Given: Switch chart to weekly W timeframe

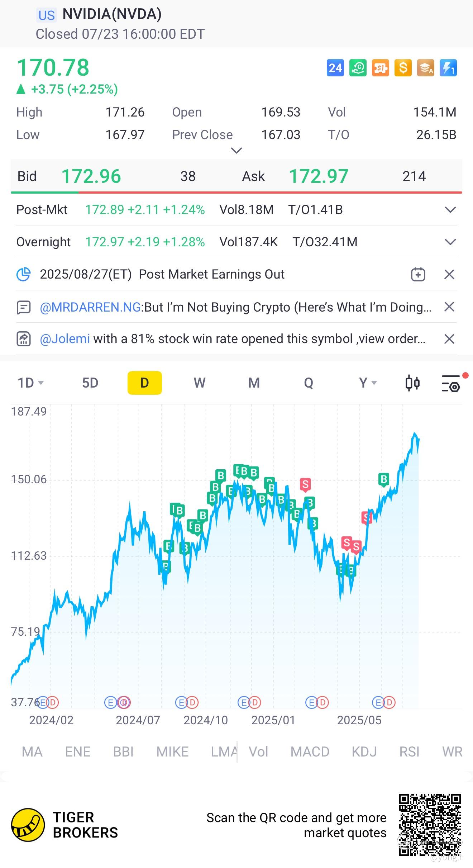Looking at the screenshot, I should point(200,383).
